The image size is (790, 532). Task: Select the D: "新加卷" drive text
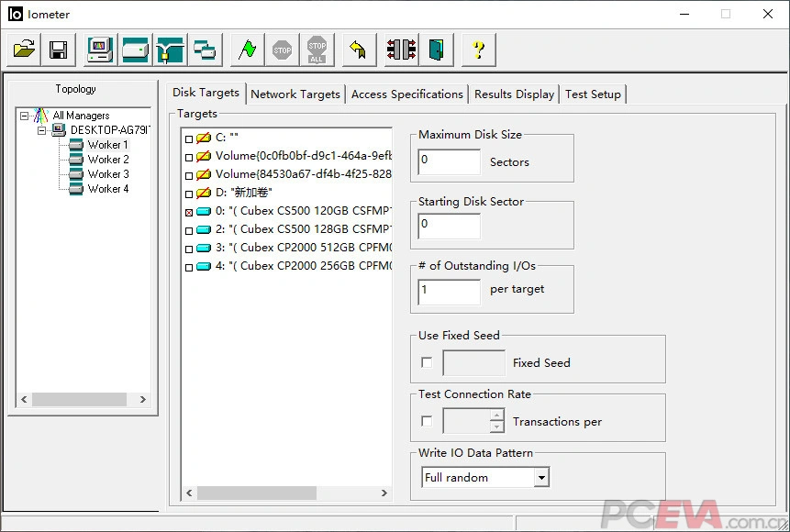[x=244, y=193]
